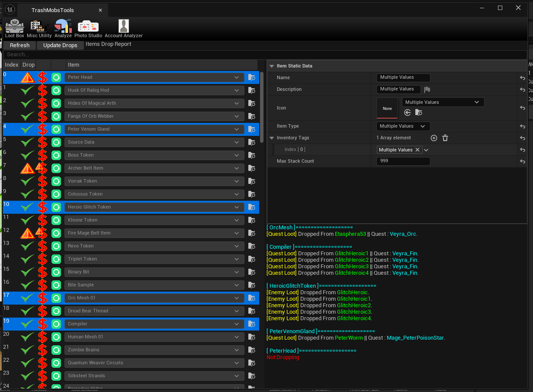
Task: Reset the Icon property to default
Action: pyautogui.click(x=523, y=108)
